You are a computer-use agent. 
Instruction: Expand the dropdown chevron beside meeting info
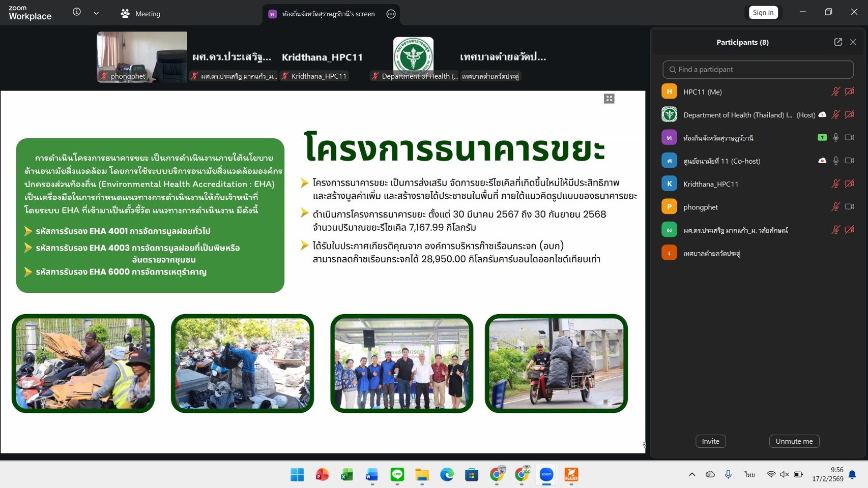pyautogui.click(x=96, y=13)
